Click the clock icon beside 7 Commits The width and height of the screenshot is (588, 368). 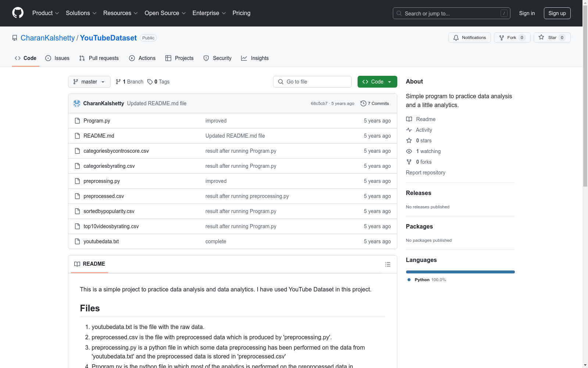(363, 103)
